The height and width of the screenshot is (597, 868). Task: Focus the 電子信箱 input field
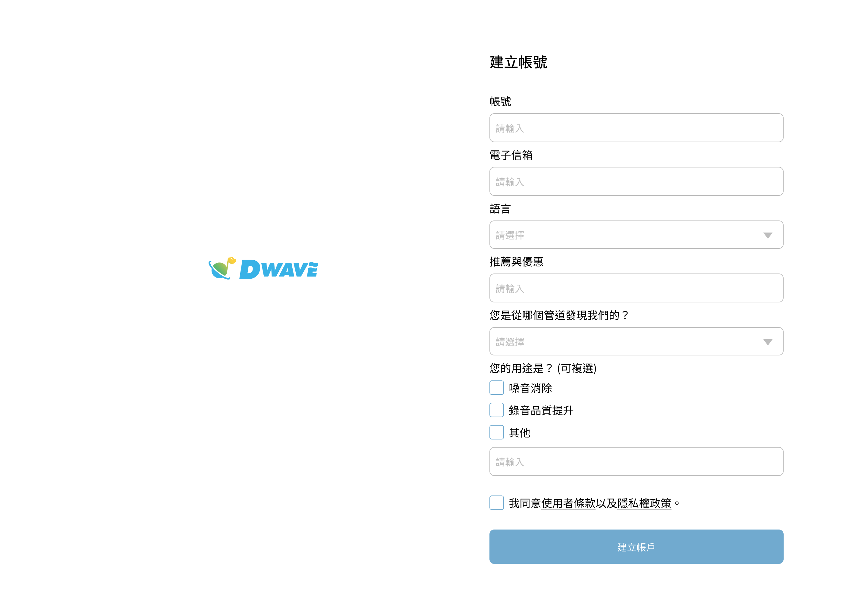[636, 181]
